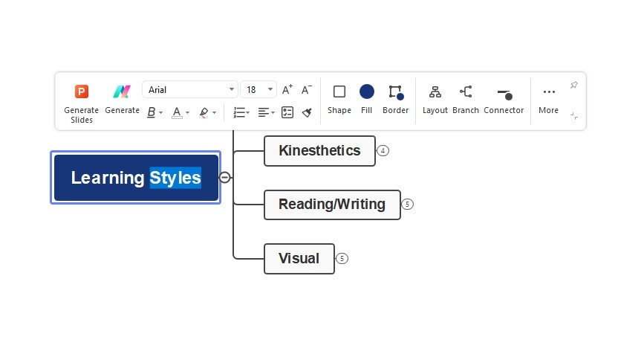Apply the text highlight marker
644x360 pixels.
(x=204, y=112)
